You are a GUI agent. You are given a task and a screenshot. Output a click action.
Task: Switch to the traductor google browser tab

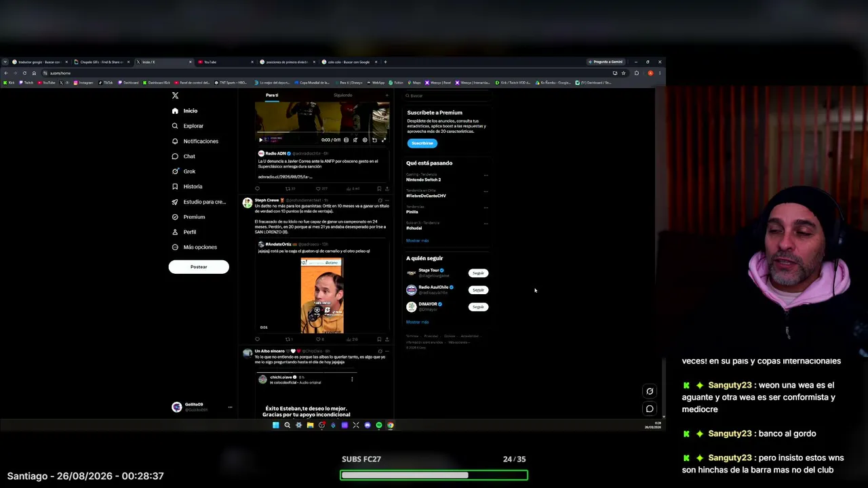39,62
